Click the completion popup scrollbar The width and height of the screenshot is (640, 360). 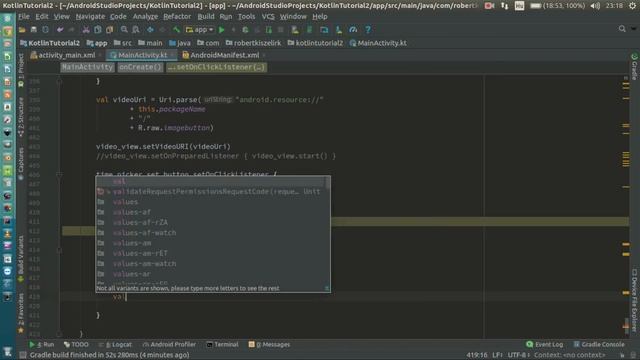click(x=327, y=182)
